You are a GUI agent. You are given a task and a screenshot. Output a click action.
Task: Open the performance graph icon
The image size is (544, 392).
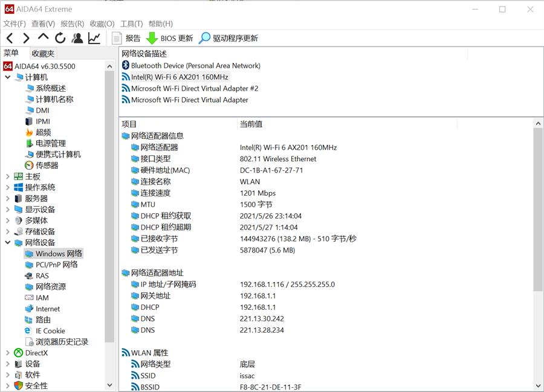pos(94,38)
